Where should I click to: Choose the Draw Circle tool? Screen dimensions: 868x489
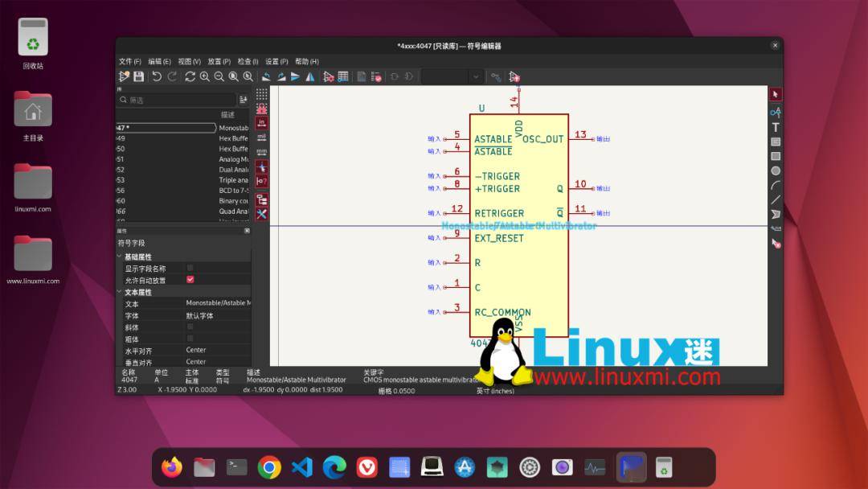776,171
